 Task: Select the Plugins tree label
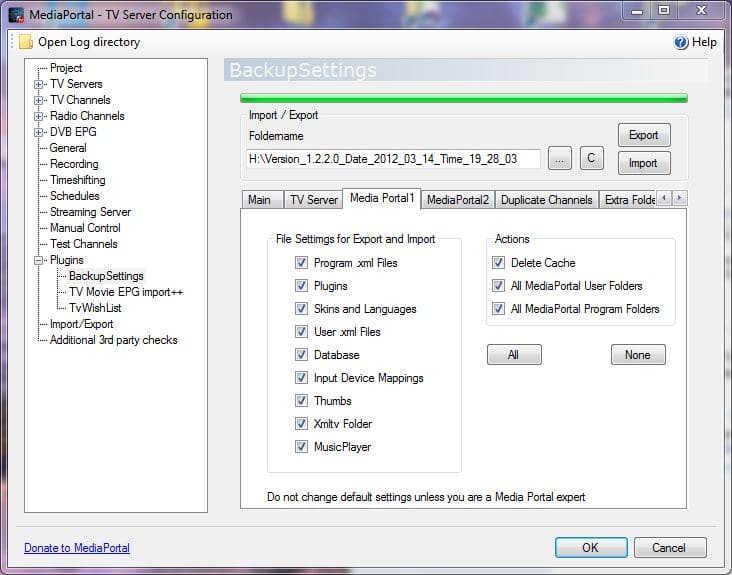[x=67, y=260]
